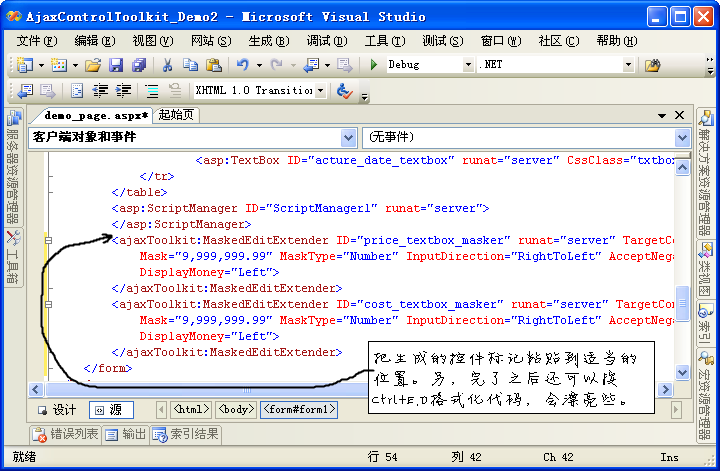Expand the (无事件) events dropdown
The image size is (720, 471).
point(682,137)
